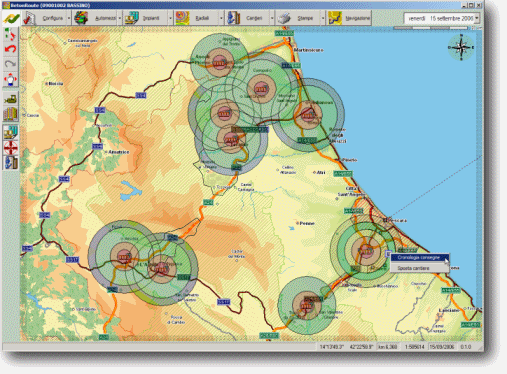Screen dimensions: 507x374
Task: Expand the Radiali dropdown arrow
Action: (221, 18)
